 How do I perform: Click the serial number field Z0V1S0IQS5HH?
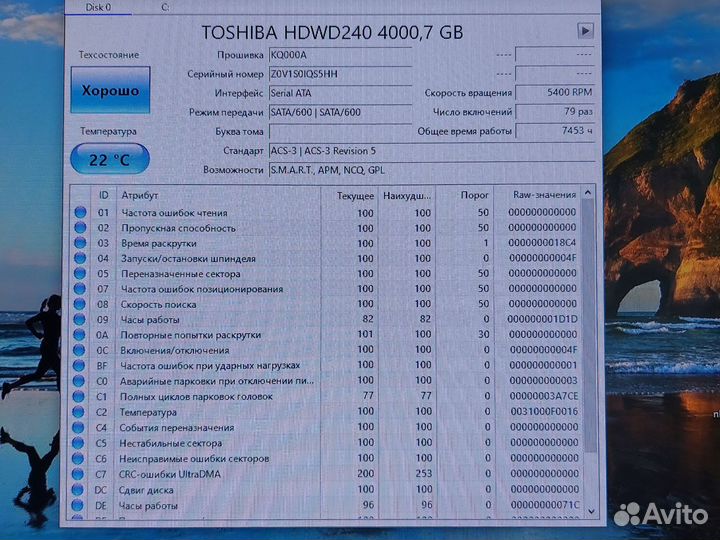click(340, 74)
